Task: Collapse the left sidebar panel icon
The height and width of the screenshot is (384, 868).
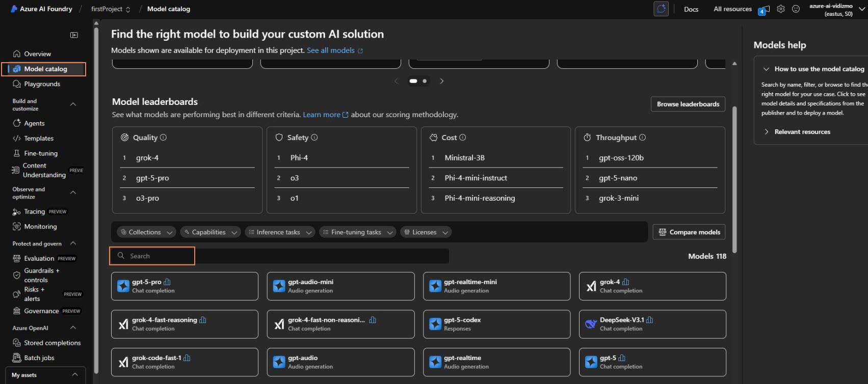Action: pos(74,35)
